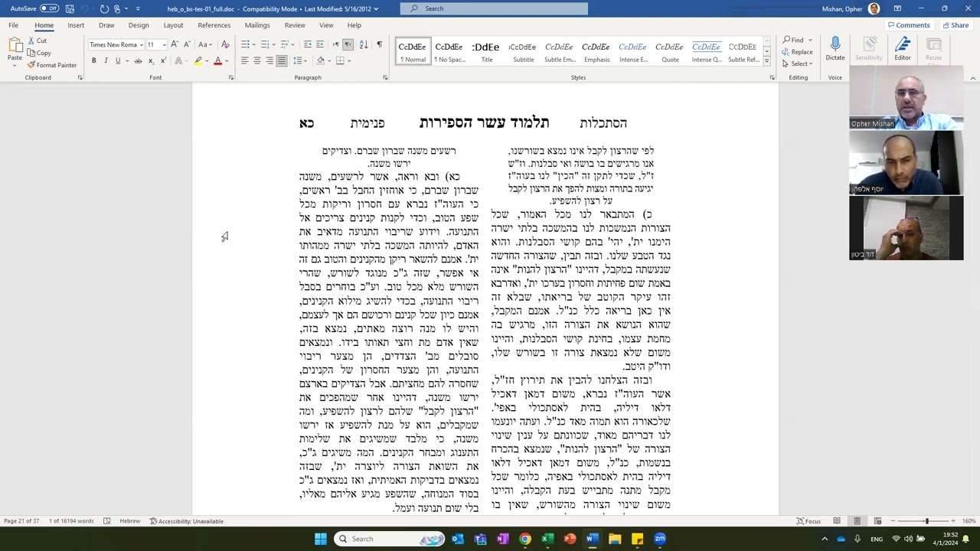The width and height of the screenshot is (980, 551).
Task: Increase font size with grow font icon
Action: [175, 44]
